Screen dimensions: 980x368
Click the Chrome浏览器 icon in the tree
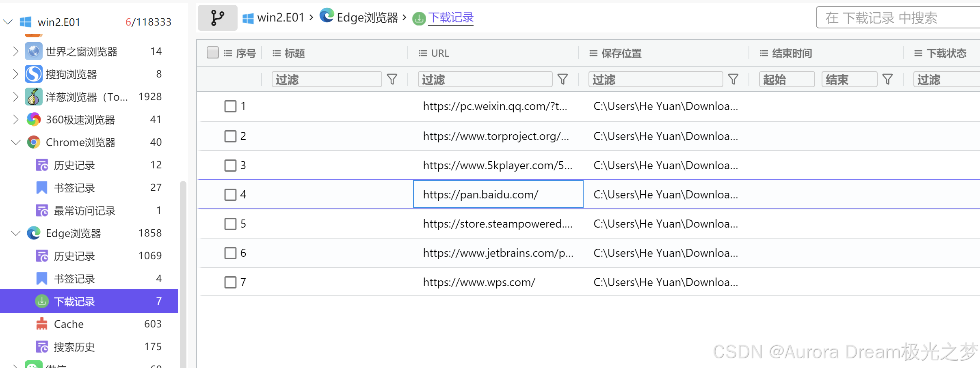(34, 142)
